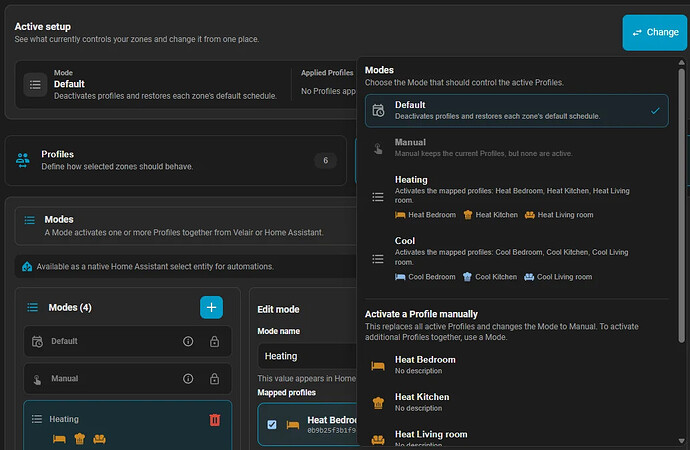This screenshot has height=450, width=690.
Task: Click the Home Assistant icon in info banner
Action: point(27,267)
